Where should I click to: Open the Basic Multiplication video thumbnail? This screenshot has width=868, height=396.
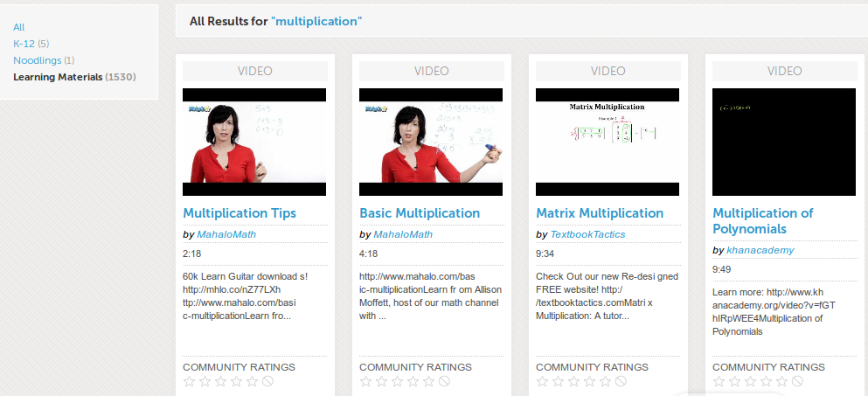pos(431,142)
